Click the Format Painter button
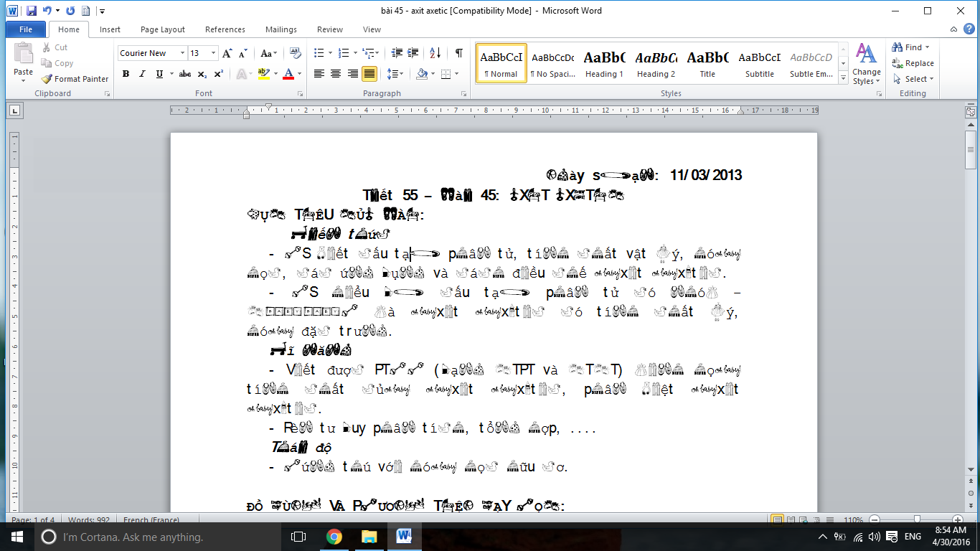Screen dimensions: 980x551 click(75, 79)
